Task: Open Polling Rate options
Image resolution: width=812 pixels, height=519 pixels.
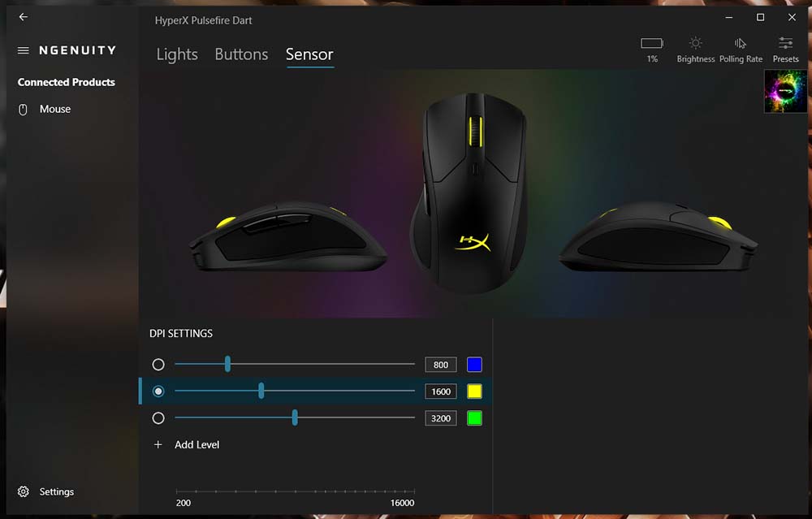Action: pyautogui.click(x=741, y=50)
